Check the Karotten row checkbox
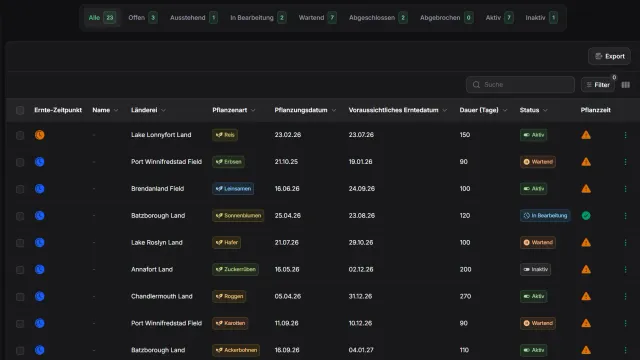This screenshot has width=640, height=360. [x=20, y=324]
